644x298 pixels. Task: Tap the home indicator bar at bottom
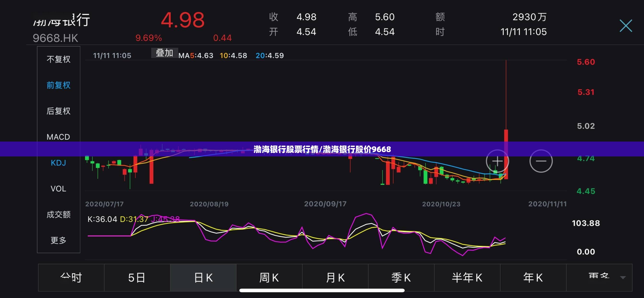(322, 291)
